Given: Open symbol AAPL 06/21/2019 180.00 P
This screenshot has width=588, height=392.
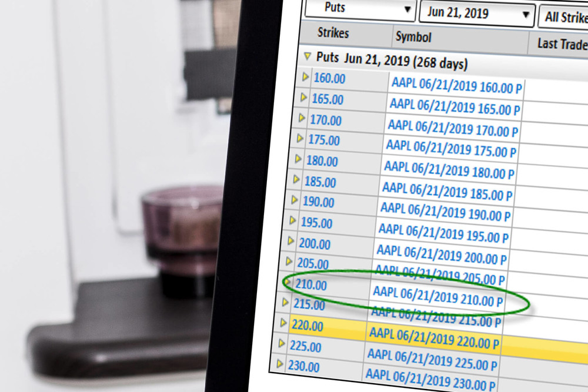Looking at the screenshot, I should [449, 170].
